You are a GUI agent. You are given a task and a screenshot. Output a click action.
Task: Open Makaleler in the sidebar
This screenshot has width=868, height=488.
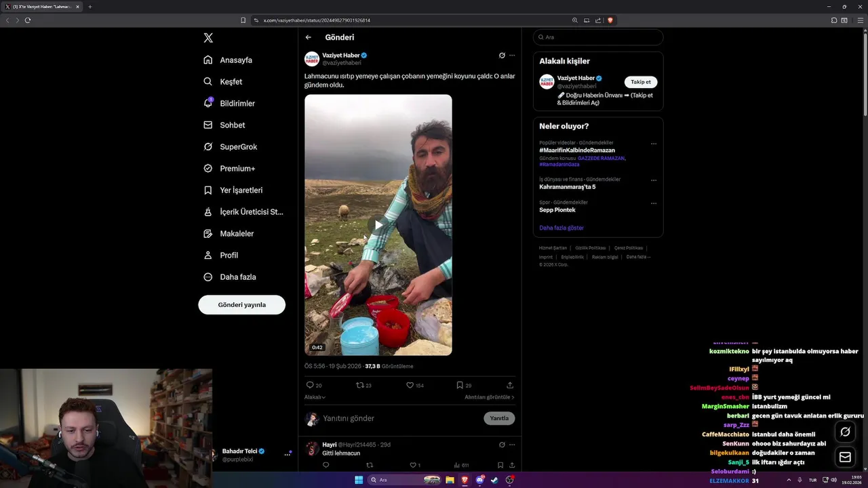(229, 233)
